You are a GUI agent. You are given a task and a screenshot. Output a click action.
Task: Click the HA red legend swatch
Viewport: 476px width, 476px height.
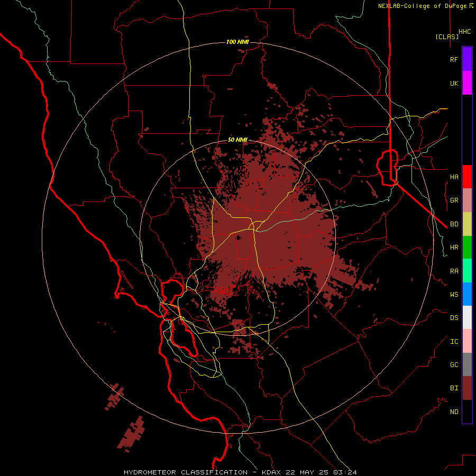(x=467, y=177)
